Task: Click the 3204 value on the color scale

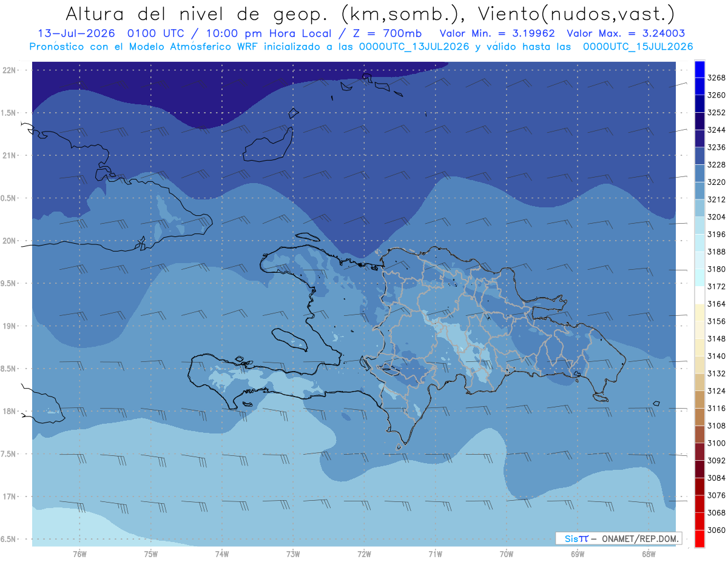Action: (716, 217)
